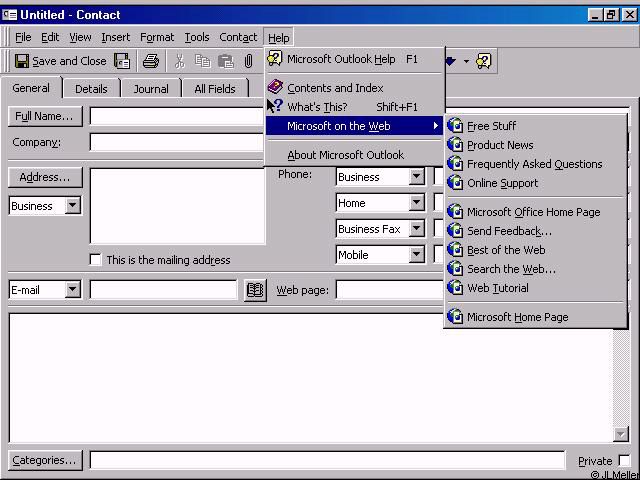640x480 pixels.
Task: Click the globe icon beside Online Support
Action: [x=455, y=183]
